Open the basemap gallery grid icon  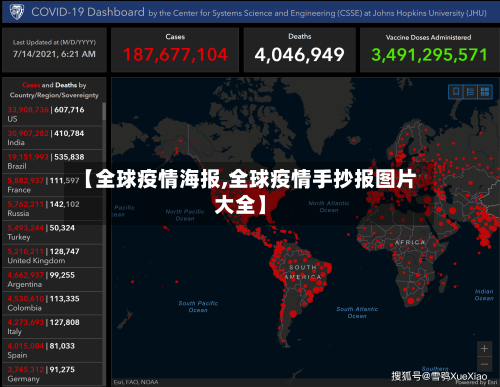pyautogui.click(x=485, y=92)
